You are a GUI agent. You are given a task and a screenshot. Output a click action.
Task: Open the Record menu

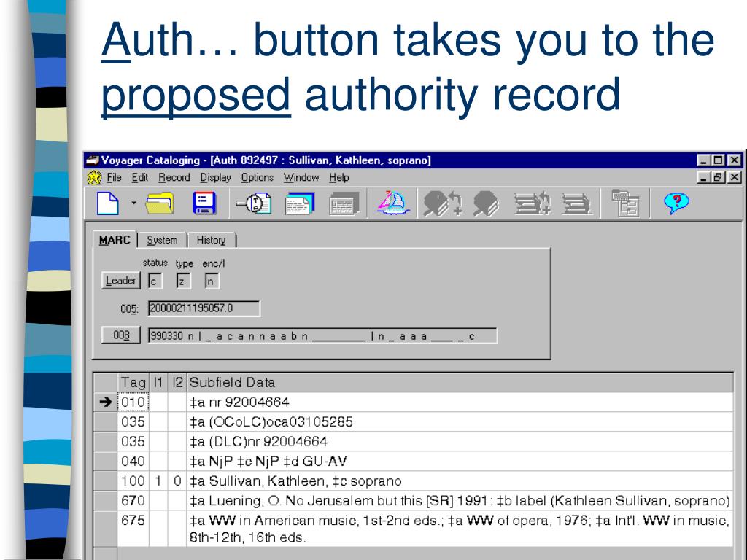click(x=174, y=178)
